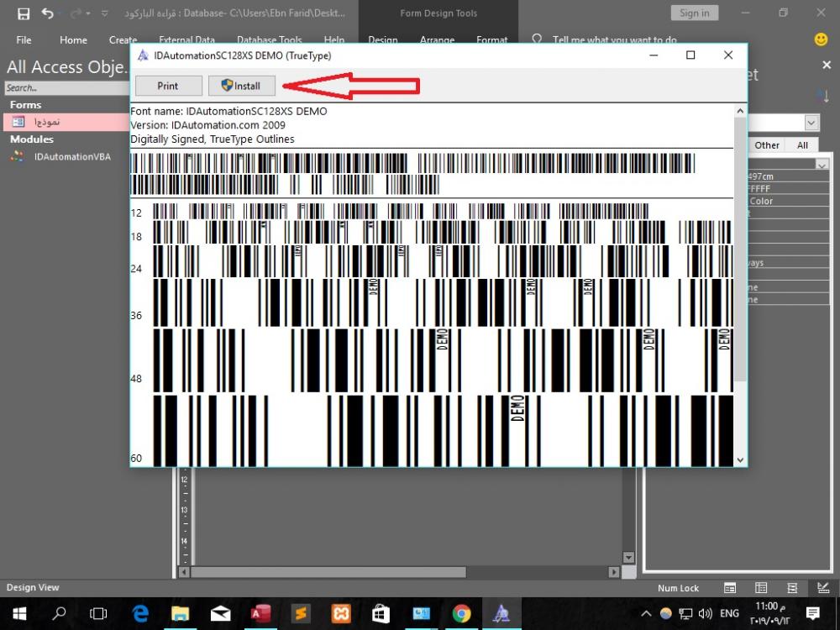Click the Install button with shield icon
The image size is (840, 630).
tap(242, 86)
